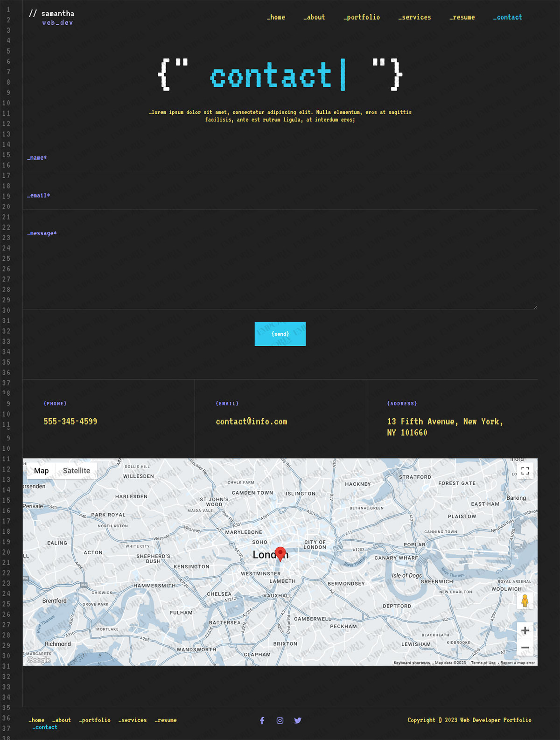The image size is (560, 740).
Task: Open the _portfolio menu item in header
Action: [362, 17]
